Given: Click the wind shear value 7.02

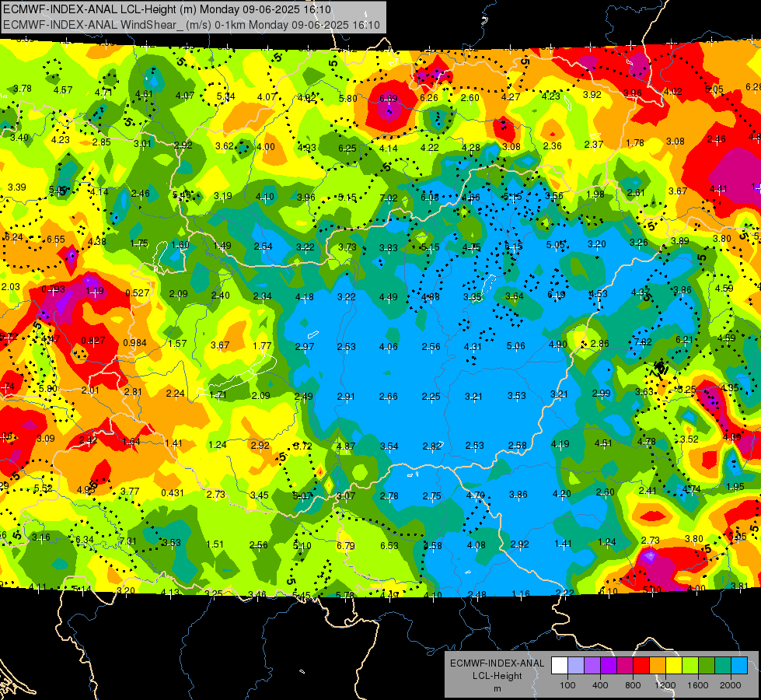Looking at the screenshot, I should pyautogui.click(x=389, y=198).
